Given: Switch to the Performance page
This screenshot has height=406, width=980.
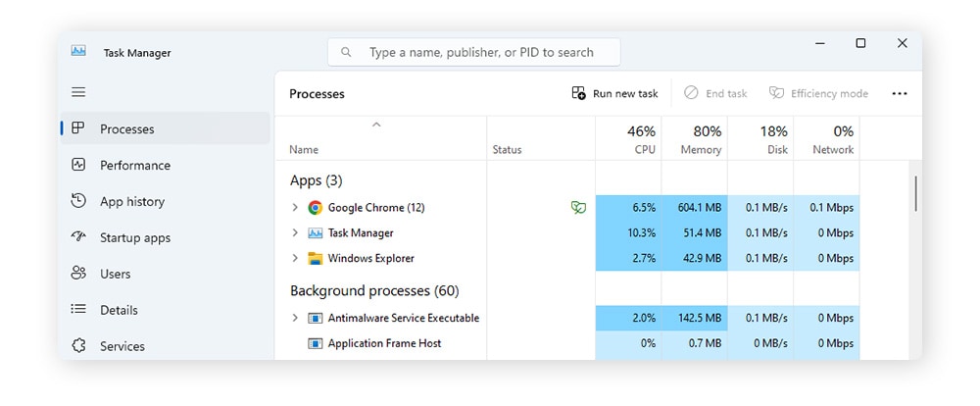Looking at the screenshot, I should tap(165, 165).
